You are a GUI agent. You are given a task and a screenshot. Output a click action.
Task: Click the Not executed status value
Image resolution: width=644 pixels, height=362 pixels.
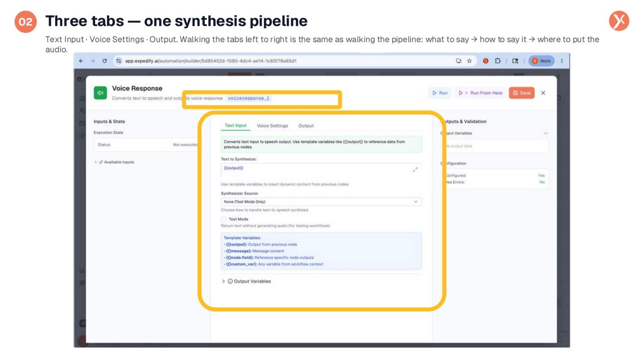tap(185, 145)
